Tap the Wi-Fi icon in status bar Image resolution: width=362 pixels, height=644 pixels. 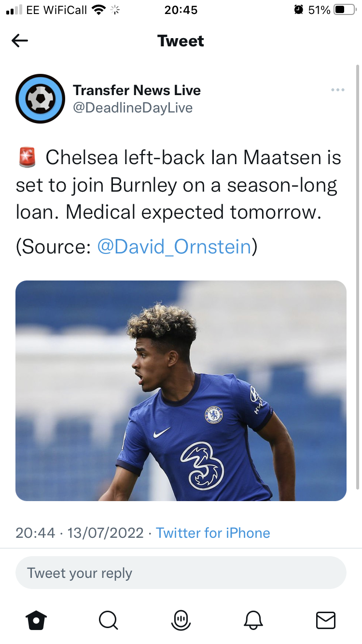point(98,10)
